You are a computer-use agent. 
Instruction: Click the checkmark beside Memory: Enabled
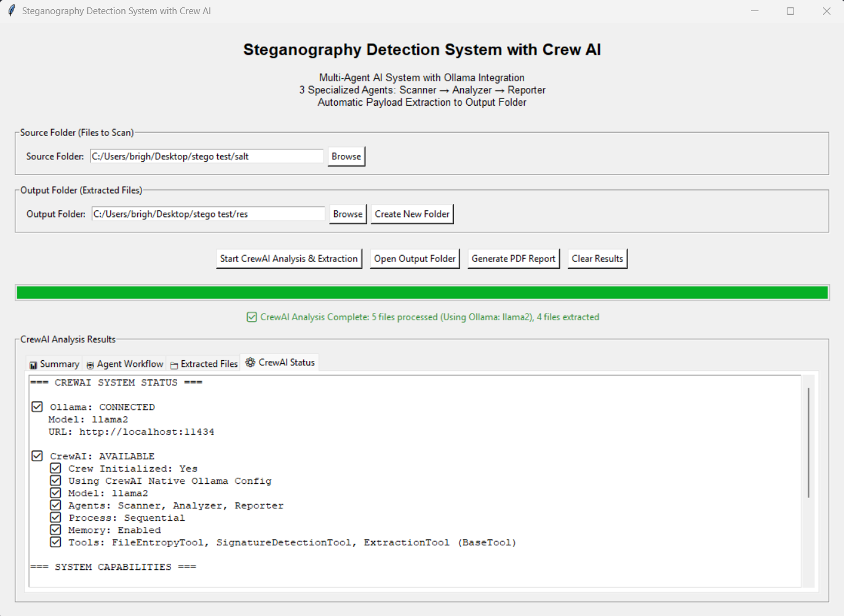click(x=55, y=530)
